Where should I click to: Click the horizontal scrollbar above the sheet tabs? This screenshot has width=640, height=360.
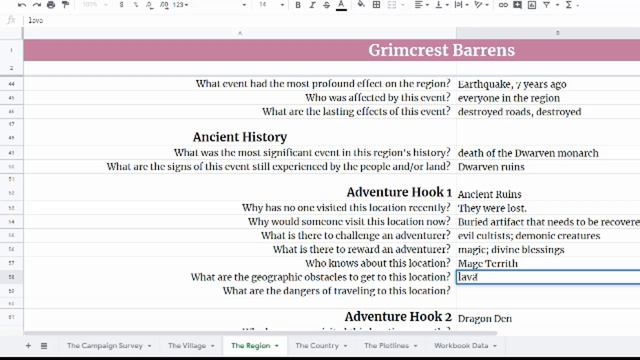[x=260, y=333]
